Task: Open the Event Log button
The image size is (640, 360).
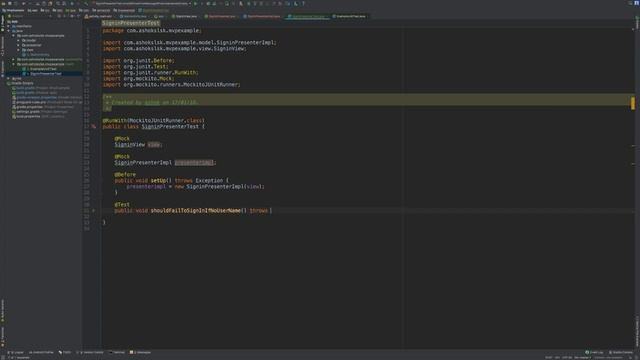Action: point(594,352)
